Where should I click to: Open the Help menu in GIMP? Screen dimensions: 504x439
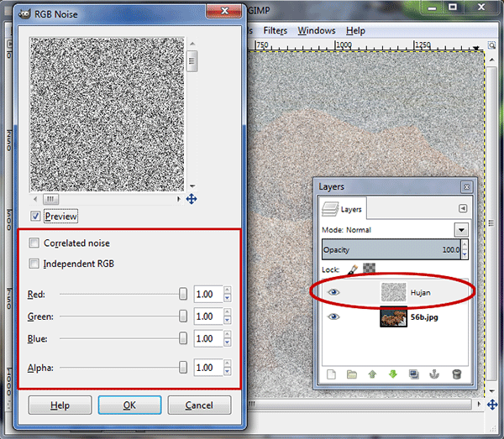click(355, 30)
